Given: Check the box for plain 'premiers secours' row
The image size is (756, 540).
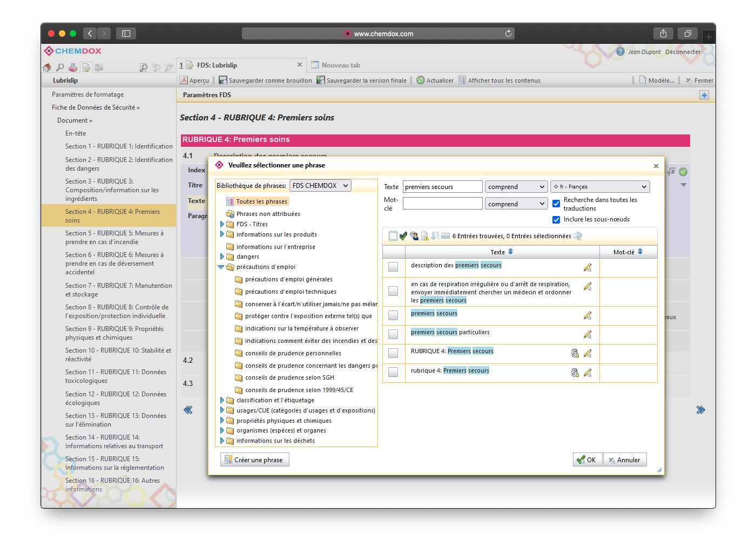Looking at the screenshot, I should [x=393, y=315].
